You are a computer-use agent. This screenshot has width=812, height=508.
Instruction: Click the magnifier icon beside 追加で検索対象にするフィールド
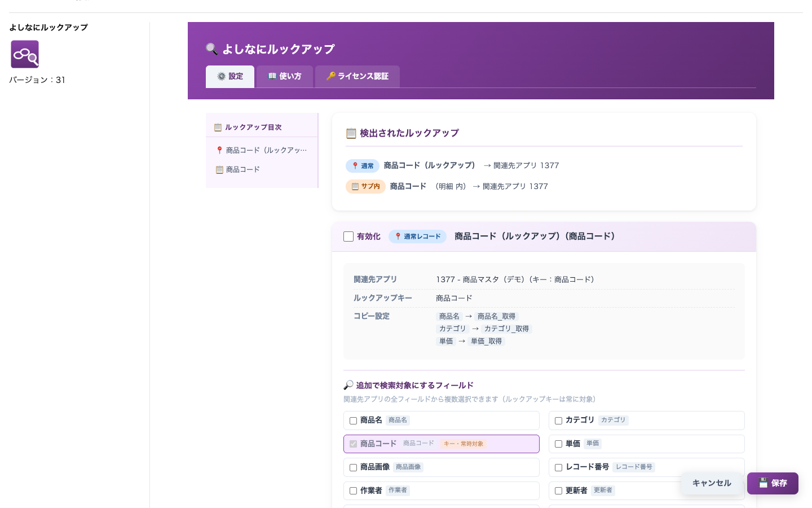348,385
